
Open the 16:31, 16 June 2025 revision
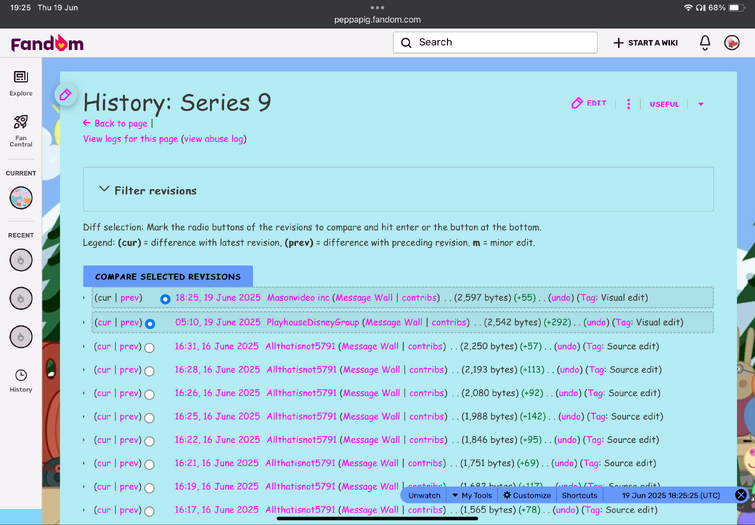(216, 346)
